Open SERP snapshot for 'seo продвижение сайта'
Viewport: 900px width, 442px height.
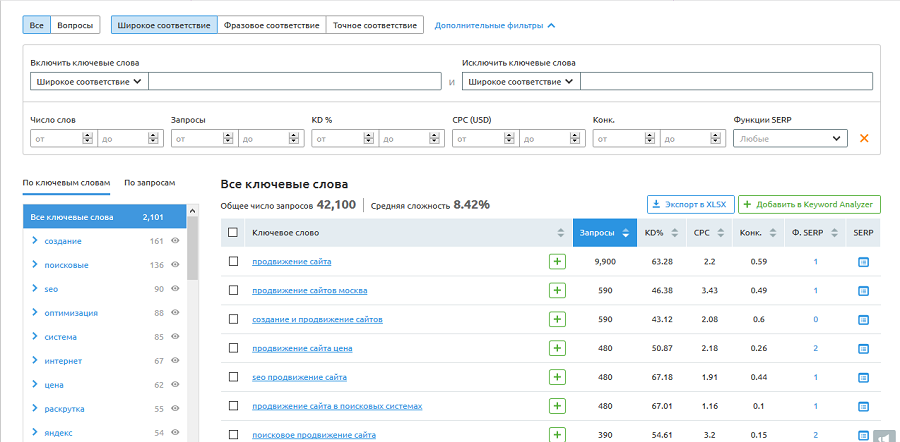pos(862,377)
